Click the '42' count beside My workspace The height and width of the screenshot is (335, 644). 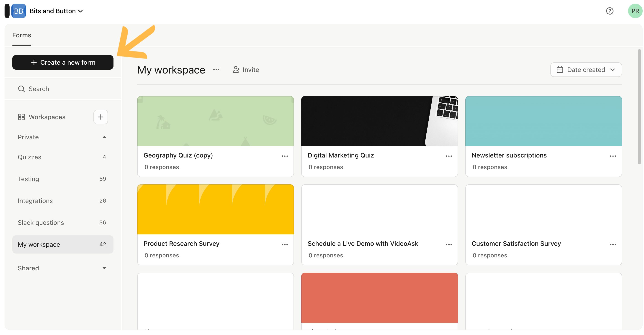click(103, 245)
